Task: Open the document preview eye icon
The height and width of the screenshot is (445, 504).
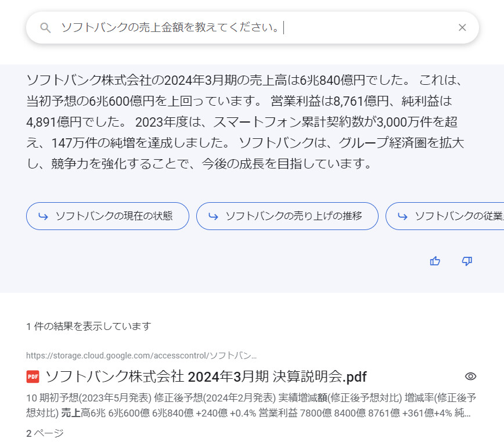Action: click(470, 376)
